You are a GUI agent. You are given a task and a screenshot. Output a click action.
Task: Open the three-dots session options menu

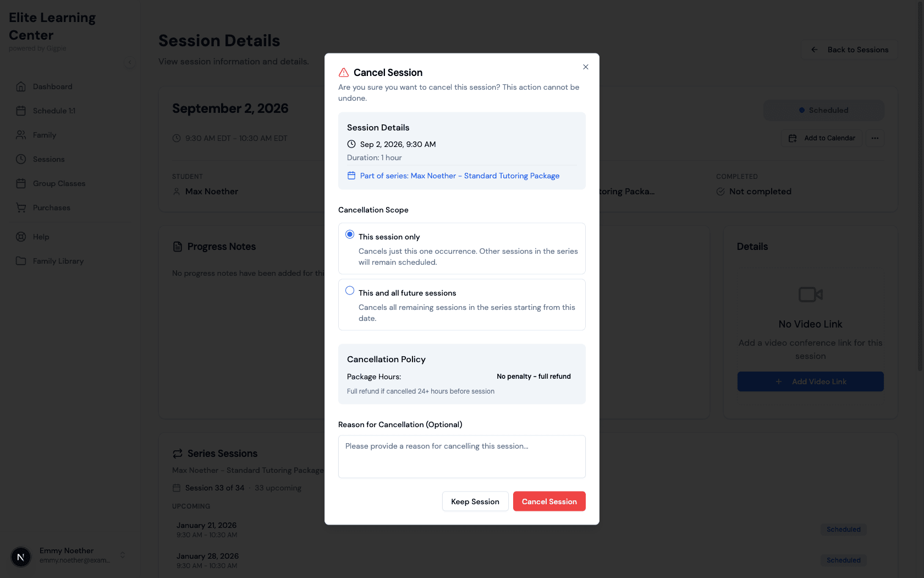pyautogui.click(x=875, y=138)
